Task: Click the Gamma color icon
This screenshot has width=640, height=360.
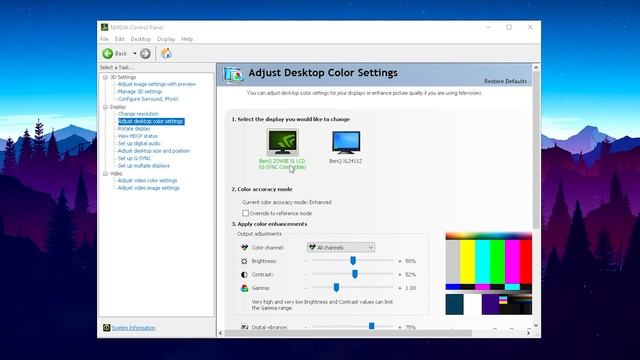Action: pos(244,288)
